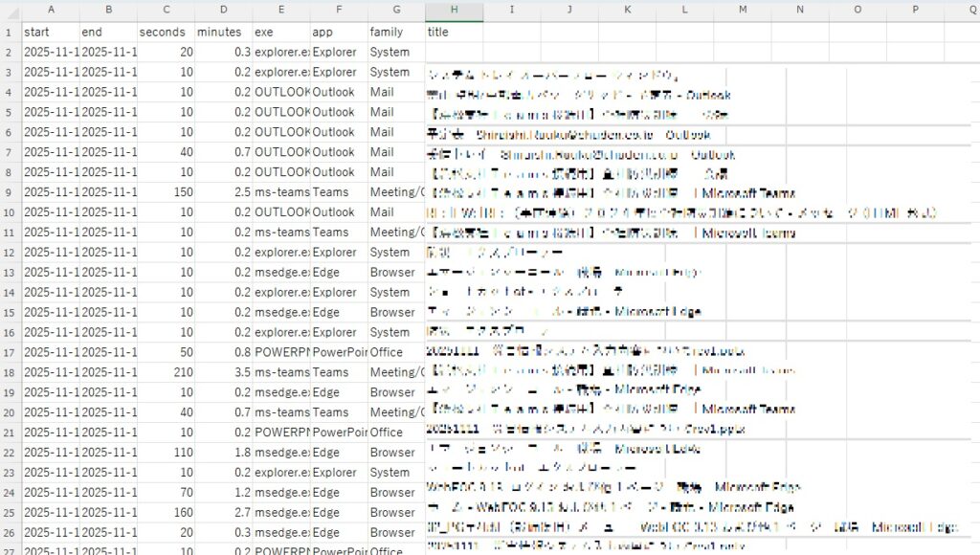Select the row 25 header
Viewport: 980px width, 555px height.
10,512
